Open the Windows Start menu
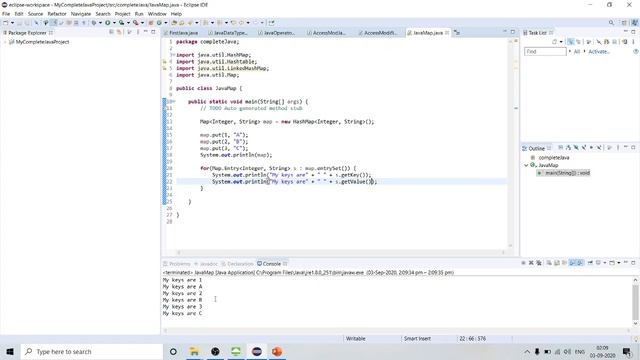Image resolution: width=640 pixels, height=360 pixels. point(10,351)
